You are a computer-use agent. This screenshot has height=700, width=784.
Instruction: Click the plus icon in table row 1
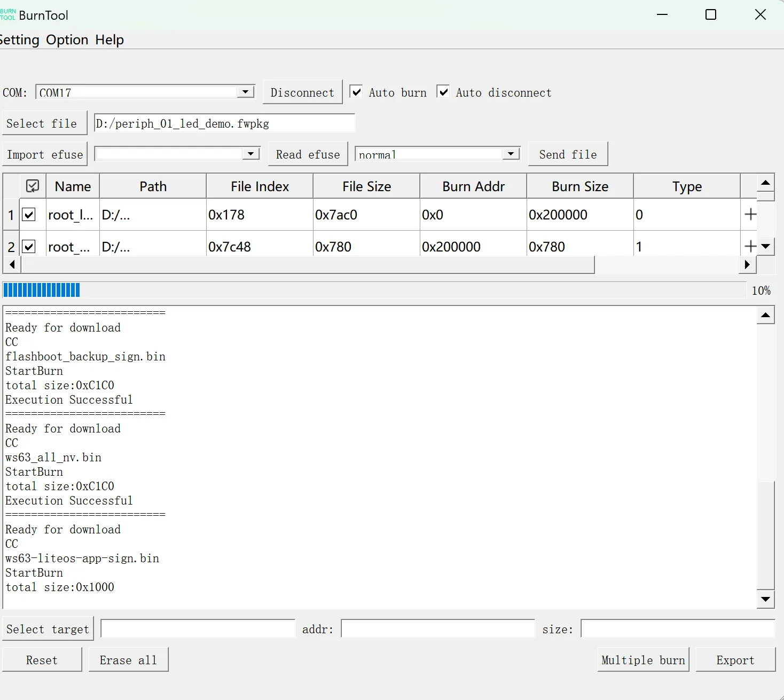point(750,214)
